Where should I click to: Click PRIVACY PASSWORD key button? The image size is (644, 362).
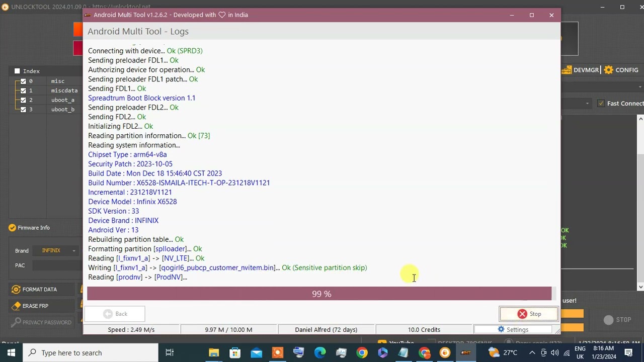point(41,322)
